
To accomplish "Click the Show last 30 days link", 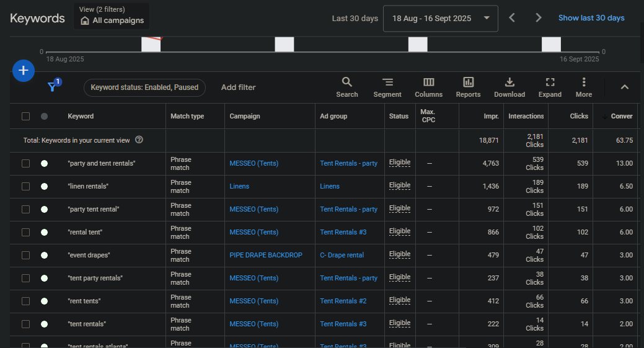I will coord(591,18).
